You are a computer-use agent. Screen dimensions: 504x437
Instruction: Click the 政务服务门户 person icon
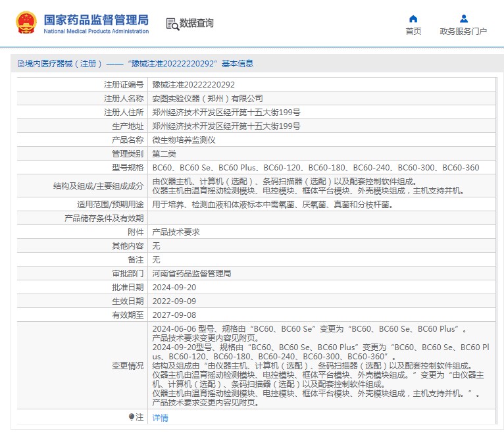[463, 19]
